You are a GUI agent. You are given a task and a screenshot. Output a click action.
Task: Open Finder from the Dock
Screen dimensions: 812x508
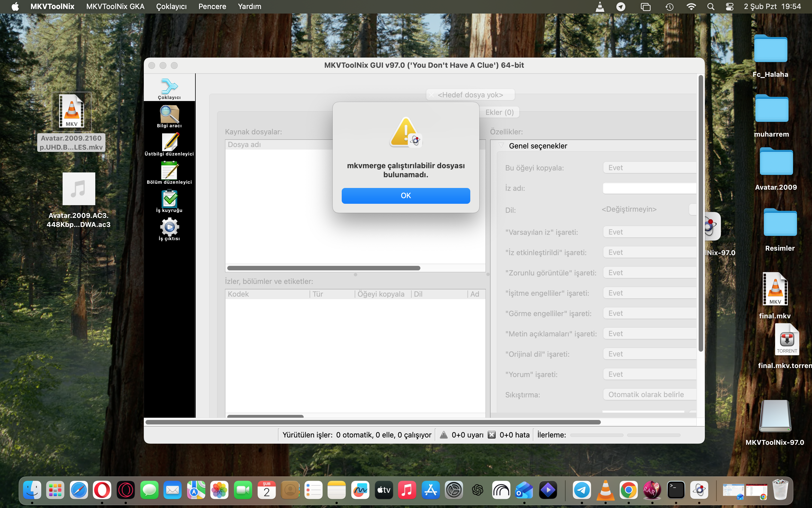coord(32,490)
